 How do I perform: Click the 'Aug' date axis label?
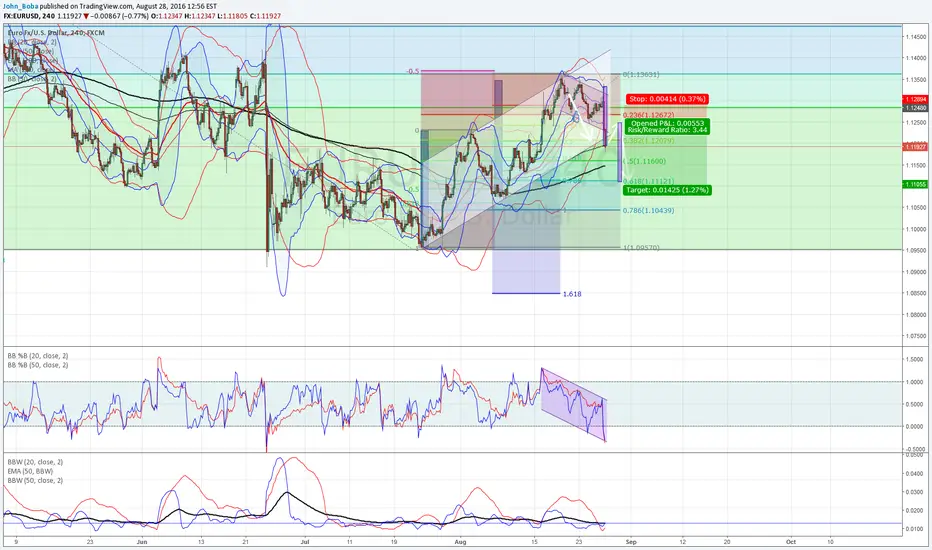point(459,542)
